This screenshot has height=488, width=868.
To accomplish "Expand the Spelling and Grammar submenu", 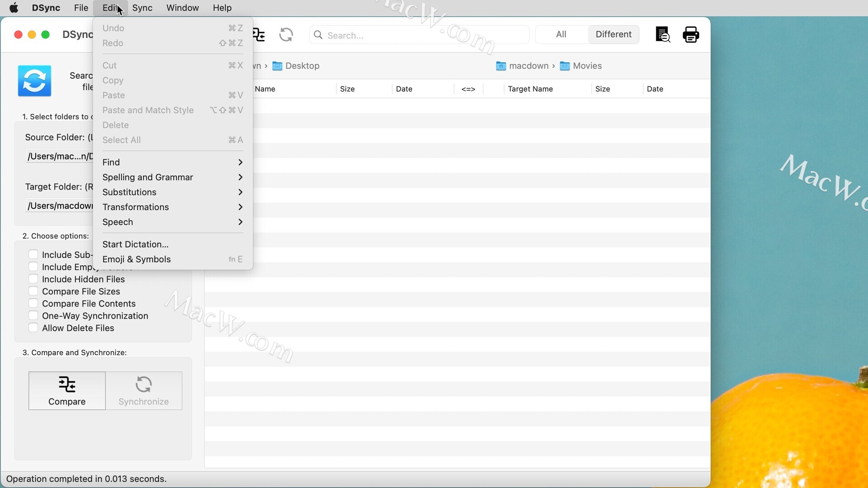I will click(173, 177).
